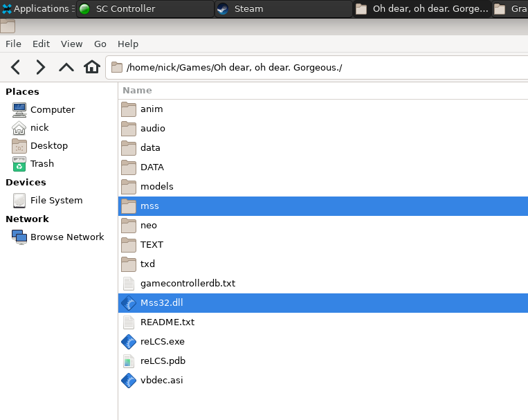Click the location path input field

click(318, 67)
